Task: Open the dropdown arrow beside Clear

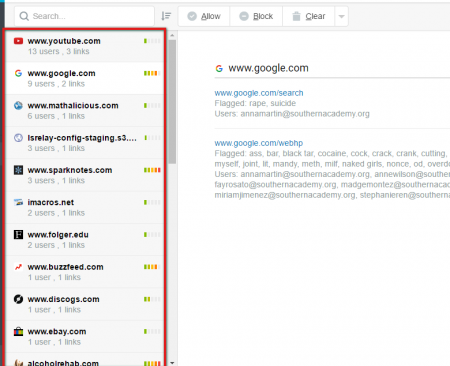Action: (341, 16)
